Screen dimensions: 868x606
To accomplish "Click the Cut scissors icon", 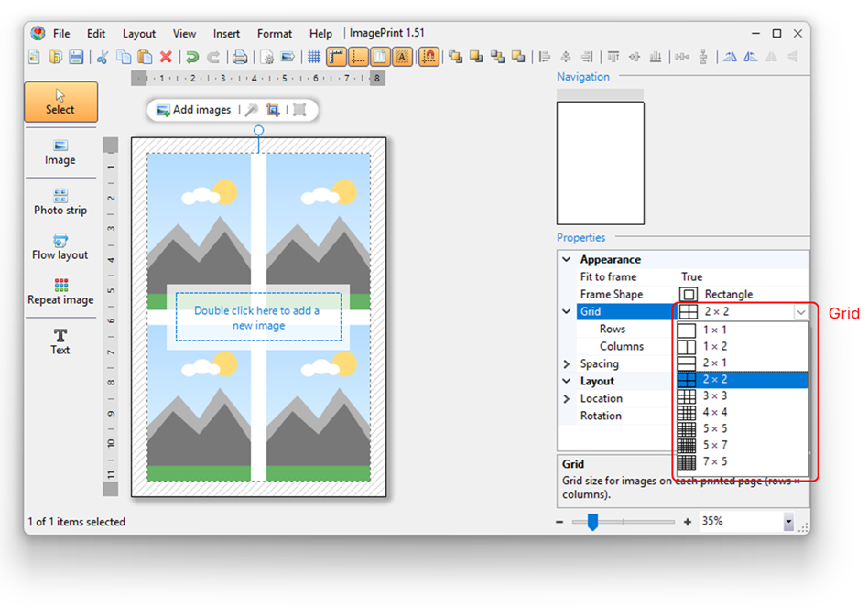I will pyautogui.click(x=103, y=57).
